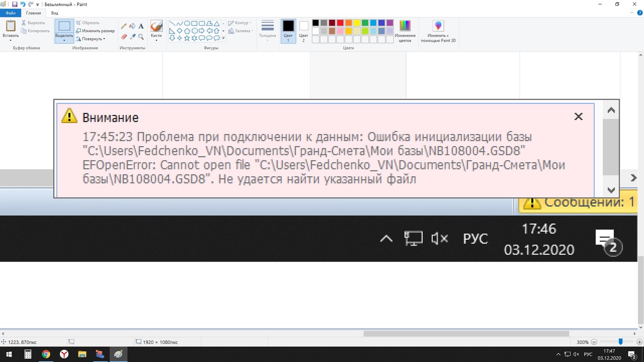644x362 pixels.
Task: Cut selection with Вырезать
Action: pos(33,23)
